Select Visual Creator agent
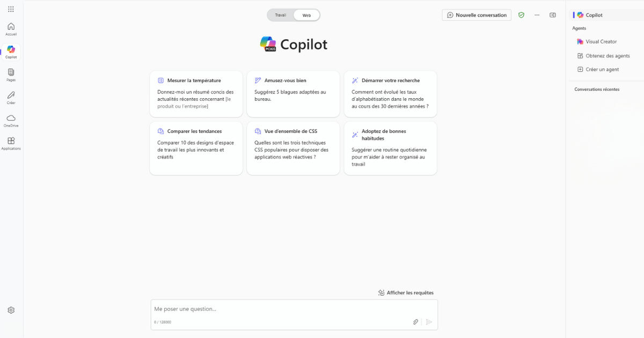This screenshot has width=644, height=338. 601,41
